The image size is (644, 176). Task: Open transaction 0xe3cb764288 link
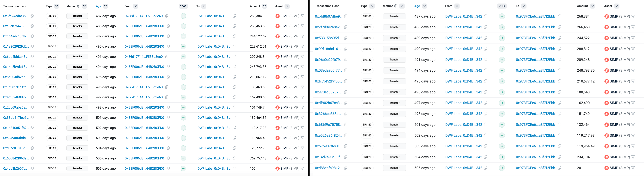[x=16, y=26]
